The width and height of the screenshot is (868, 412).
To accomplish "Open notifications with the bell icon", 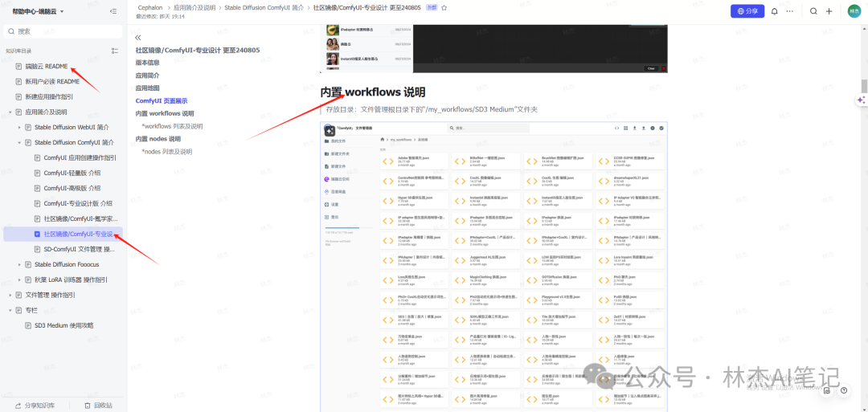I will click(775, 11).
